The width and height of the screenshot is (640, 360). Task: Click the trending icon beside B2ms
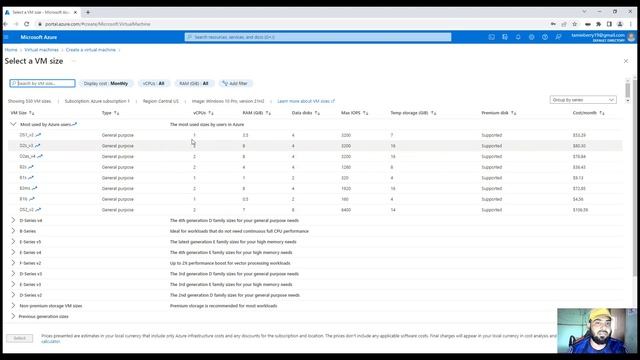click(x=35, y=188)
